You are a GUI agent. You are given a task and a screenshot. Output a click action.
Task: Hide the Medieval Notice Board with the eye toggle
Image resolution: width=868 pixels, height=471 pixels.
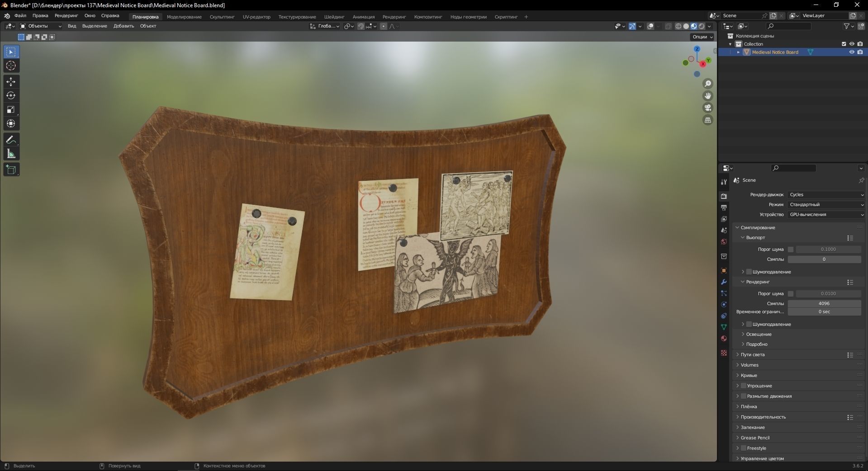click(x=852, y=52)
